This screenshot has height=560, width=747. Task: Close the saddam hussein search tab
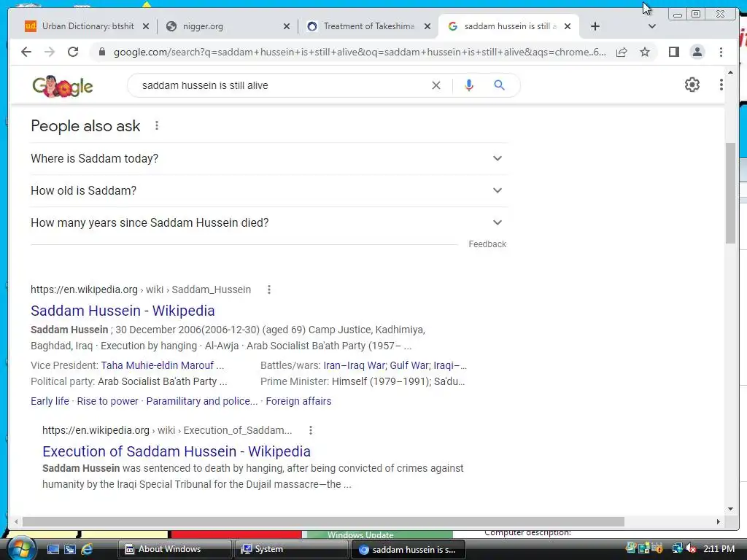pyautogui.click(x=568, y=27)
